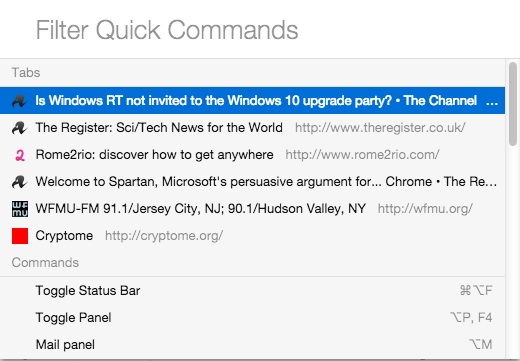Select the Cryptome tab entry
Screen dimensions: 520x361
click(x=252, y=236)
